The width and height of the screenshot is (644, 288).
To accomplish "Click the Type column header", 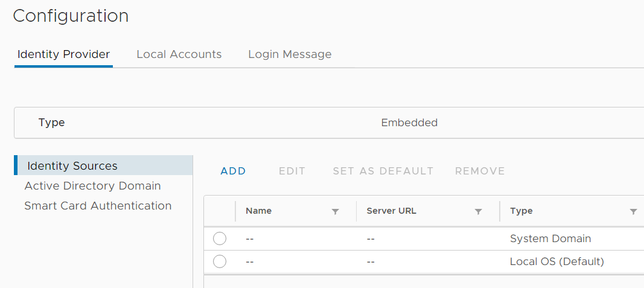I will tap(521, 211).
